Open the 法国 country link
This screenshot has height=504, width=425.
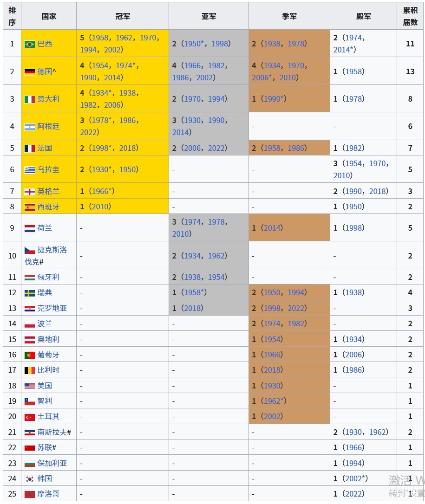(45, 148)
